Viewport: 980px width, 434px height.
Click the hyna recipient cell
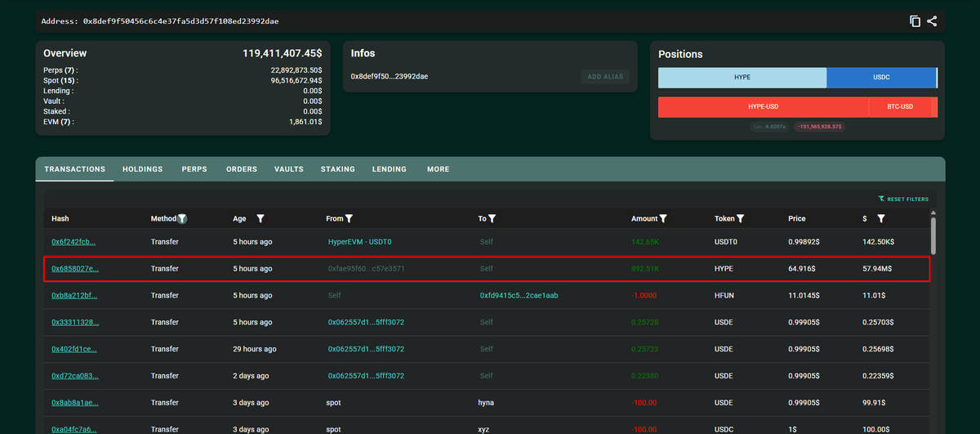click(487, 403)
